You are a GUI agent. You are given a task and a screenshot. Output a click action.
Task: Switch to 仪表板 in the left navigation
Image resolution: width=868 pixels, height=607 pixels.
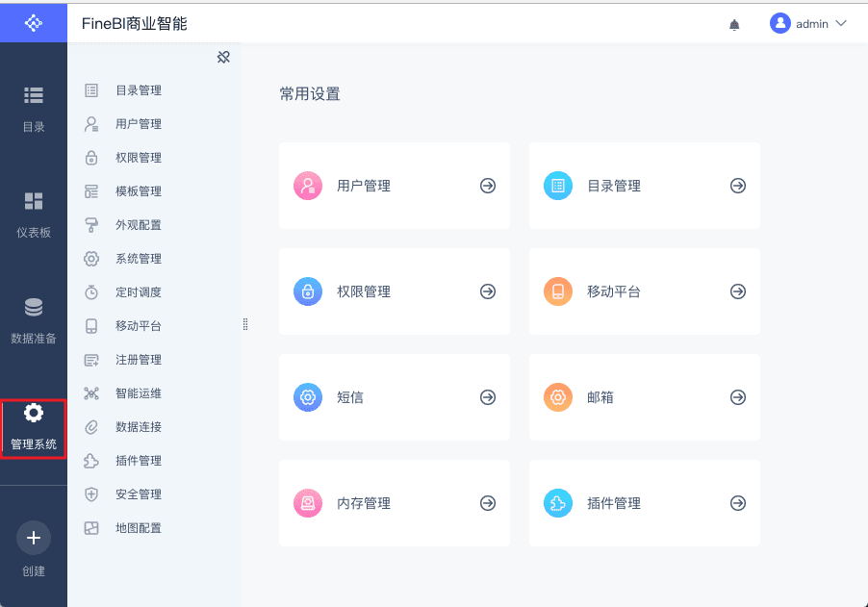(x=34, y=213)
